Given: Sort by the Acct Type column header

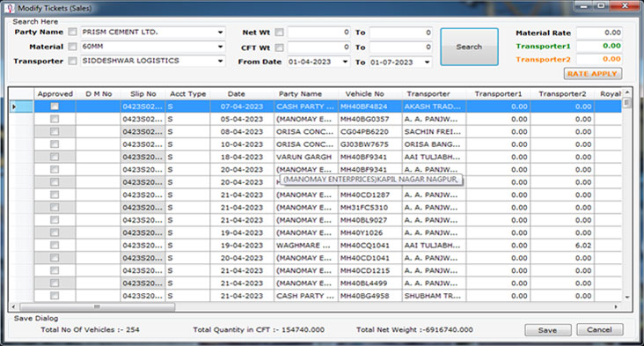Looking at the screenshot, I should pos(187,93).
